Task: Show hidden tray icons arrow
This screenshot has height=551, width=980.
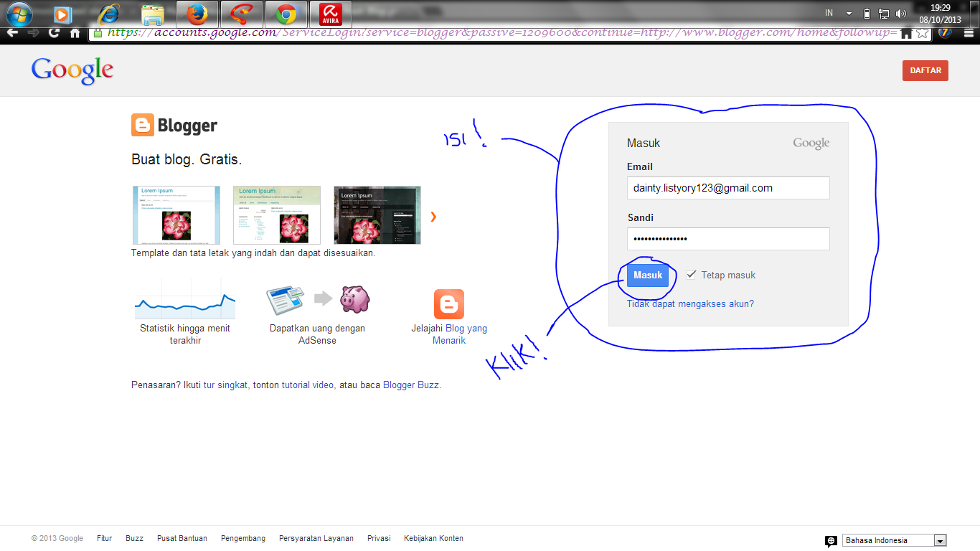Action: point(849,13)
